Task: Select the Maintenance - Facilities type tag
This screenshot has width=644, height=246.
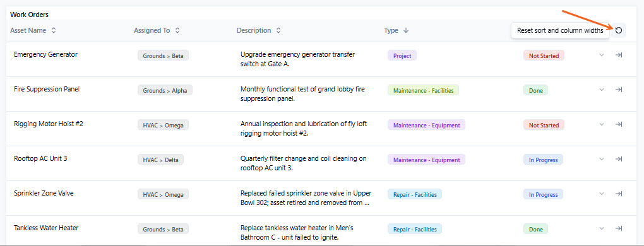Action: pyautogui.click(x=423, y=91)
